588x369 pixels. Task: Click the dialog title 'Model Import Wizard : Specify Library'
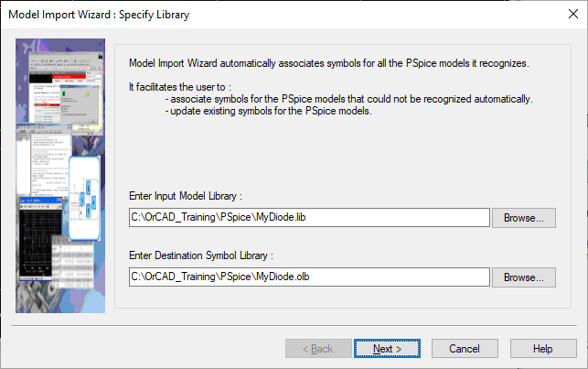99,15
